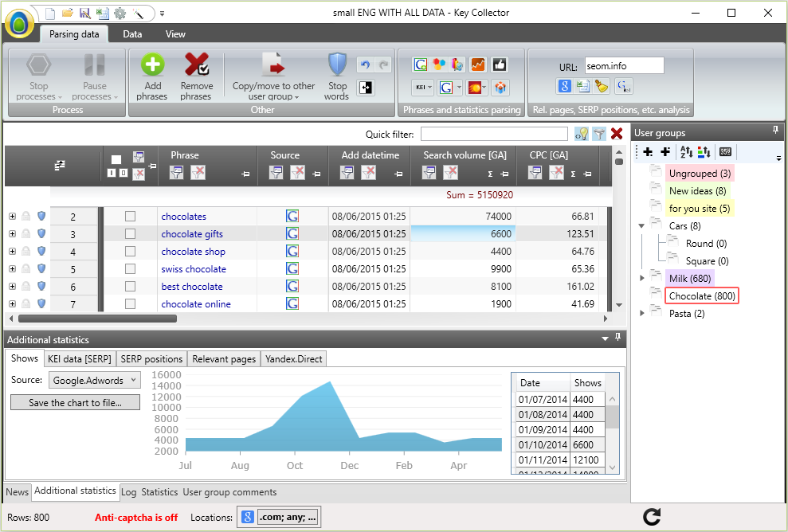The image size is (788, 532).
Task: Expand the Milk (680) user group
Action: (643, 278)
